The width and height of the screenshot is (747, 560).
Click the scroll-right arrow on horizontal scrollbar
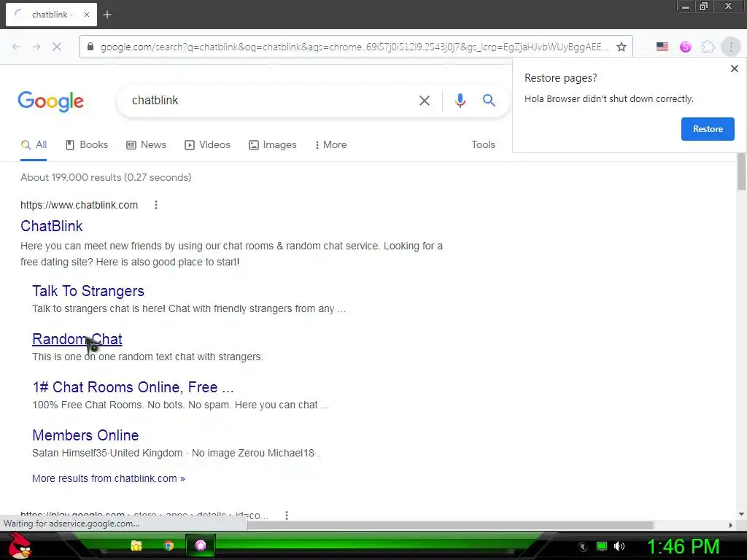(730, 525)
